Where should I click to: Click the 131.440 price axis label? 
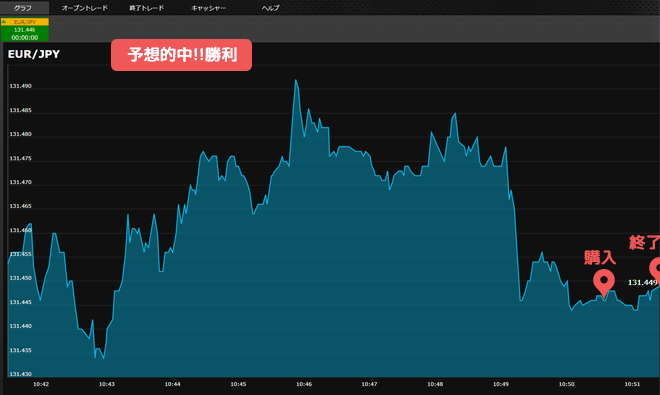coord(20,326)
